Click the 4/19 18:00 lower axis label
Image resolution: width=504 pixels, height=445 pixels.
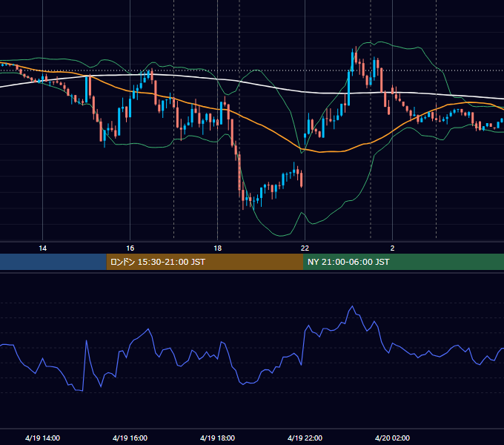click(218, 438)
